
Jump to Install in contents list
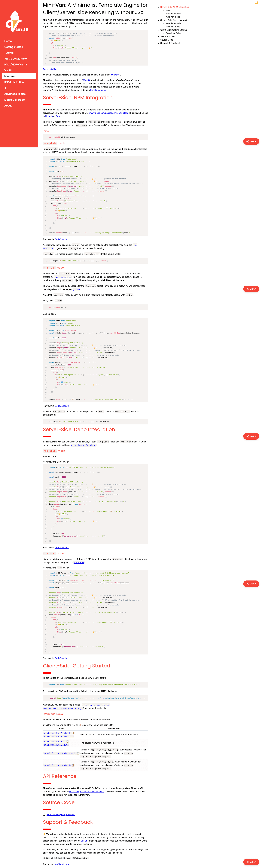pos(168,11)
